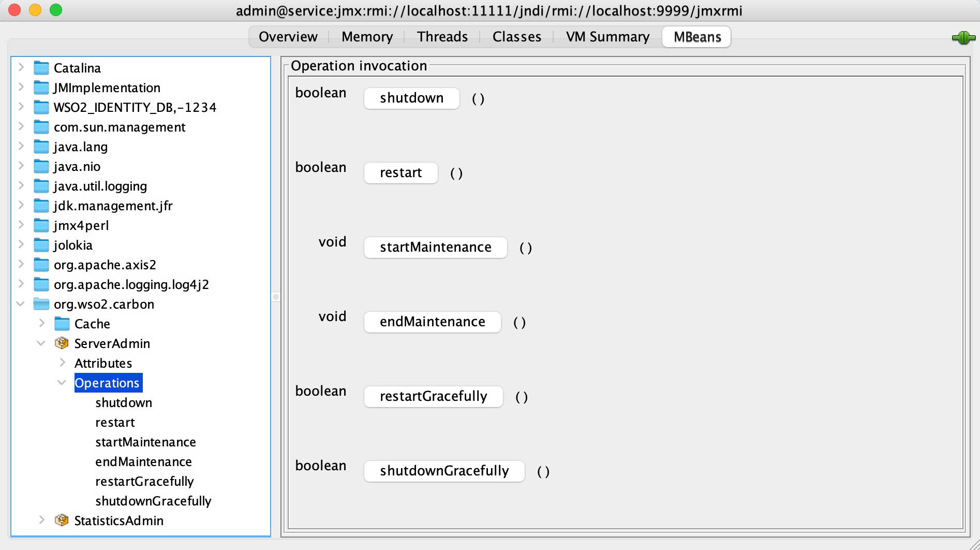Collapse the ServerAdmin MBean node
Image resolution: width=980 pixels, height=550 pixels.
[x=41, y=343]
